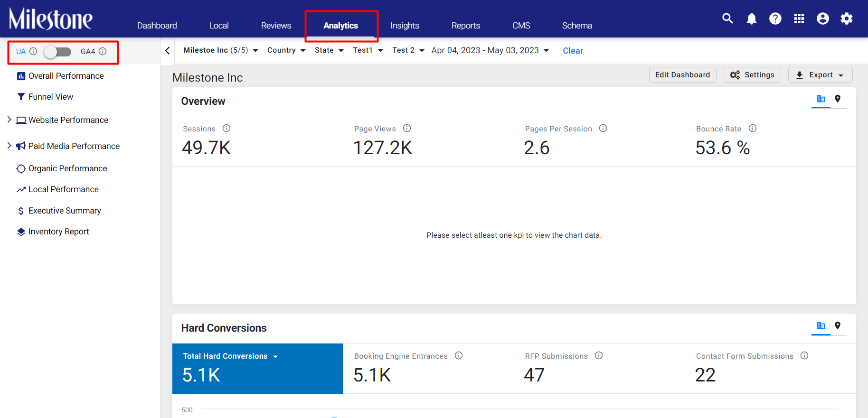This screenshot has height=418, width=868.
Task: Show info for Sessions metric
Action: [x=226, y=128]
